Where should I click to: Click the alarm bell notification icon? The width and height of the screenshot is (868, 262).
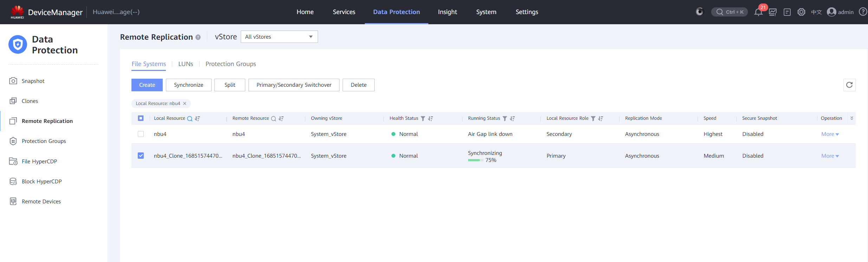click(758, 12)
